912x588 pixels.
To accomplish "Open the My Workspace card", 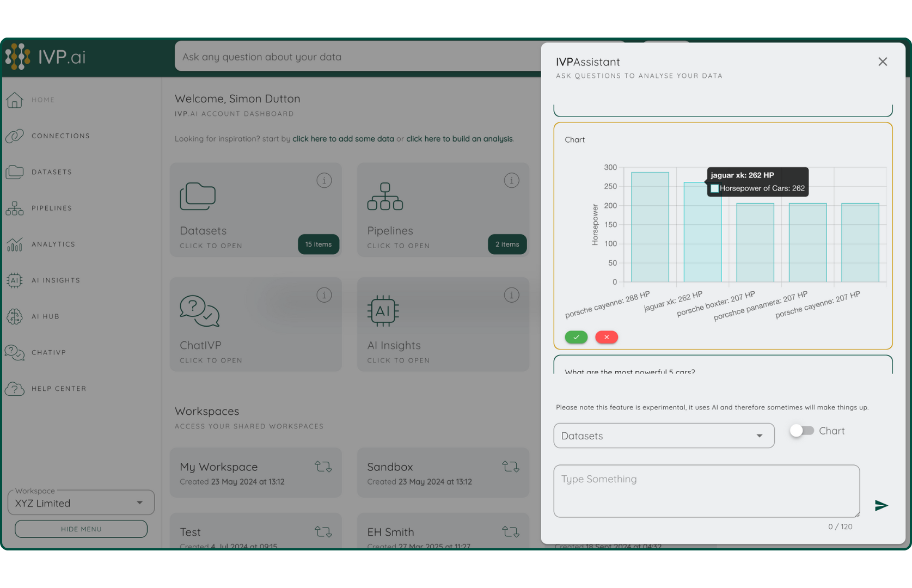I will 256,473.
